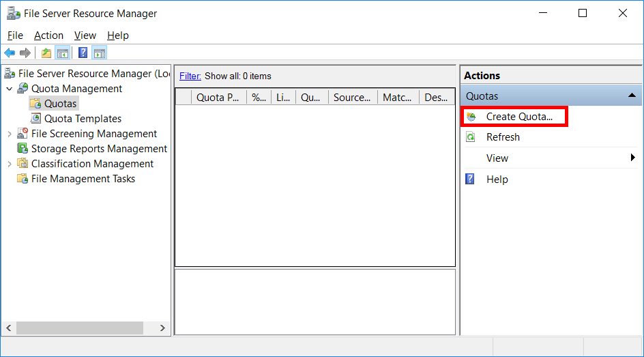
Task: Click the tree pane scroll right arrow
Action: [x=162, y=328]
